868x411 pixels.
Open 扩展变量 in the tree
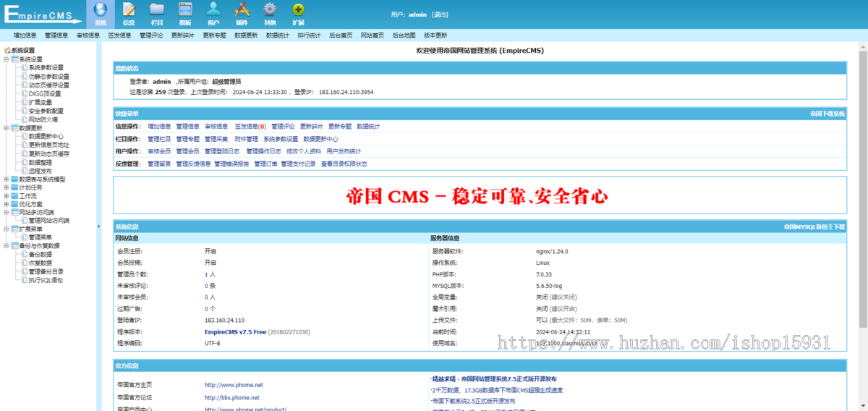point(41,102)
